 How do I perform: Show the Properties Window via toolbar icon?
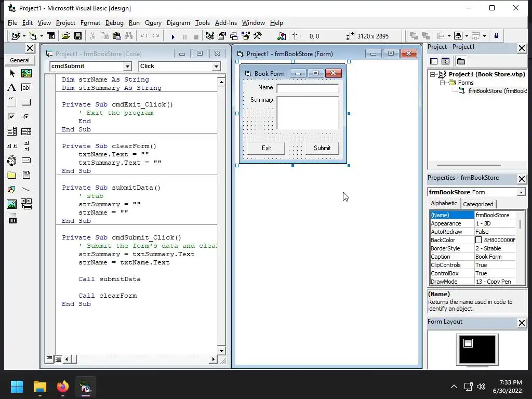pyautogui.click(x=222, y=36)
